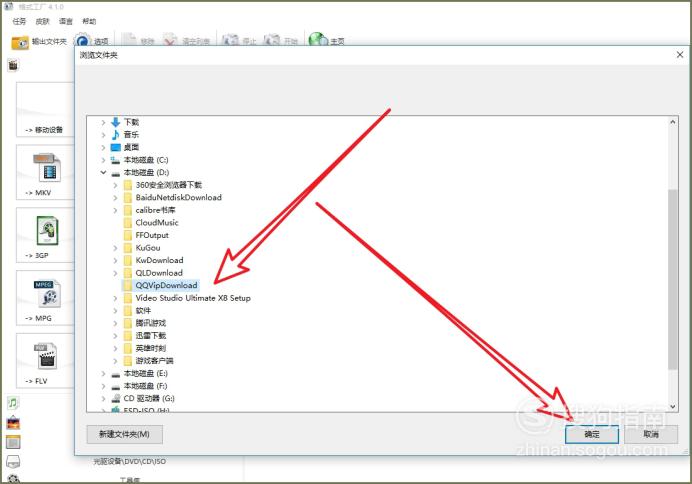Select the 腾讯游戏 folder

click(x=150, y=323)
